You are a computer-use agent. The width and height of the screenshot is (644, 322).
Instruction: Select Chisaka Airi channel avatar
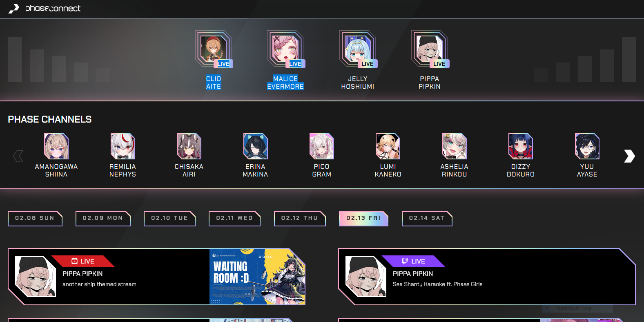pyautogui.click(x=189, y=146)
